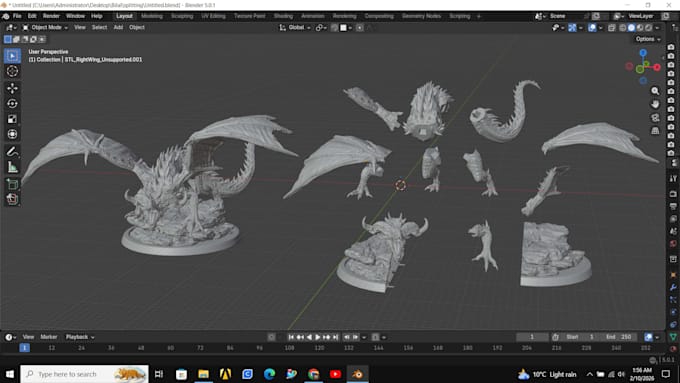The height and width of the screenshot is (383, 680).
Task: Jump to the last frame button
Action: point(336,337)
